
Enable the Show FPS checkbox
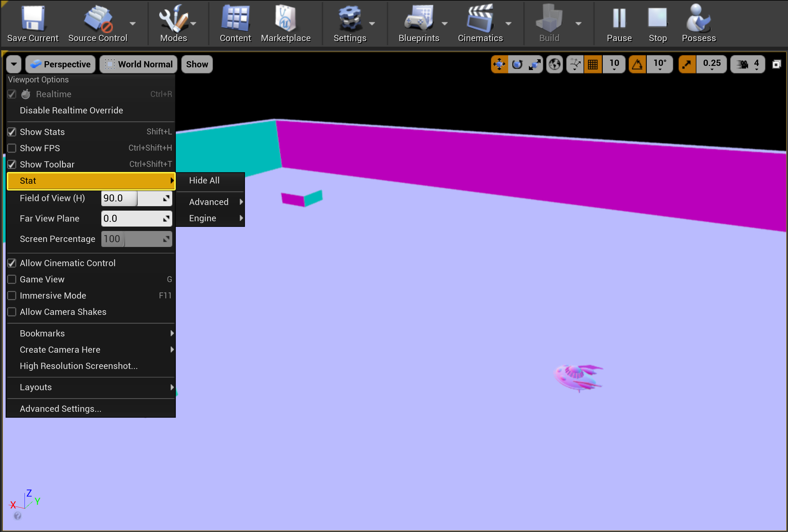coord(12,148)
